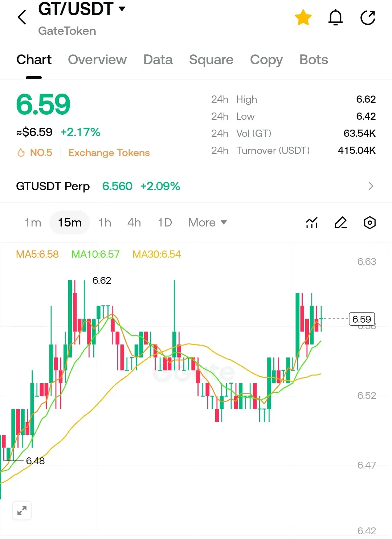Open the Square tab
The height and width of the screenshot is (539, 392).
[211, 60]
